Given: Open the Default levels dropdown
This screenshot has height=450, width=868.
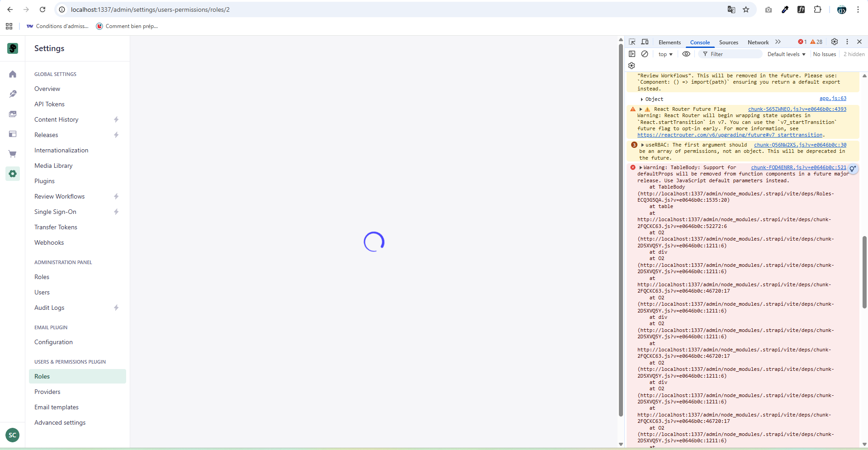Looking at the screenshot, I should [x=786, y=54].
